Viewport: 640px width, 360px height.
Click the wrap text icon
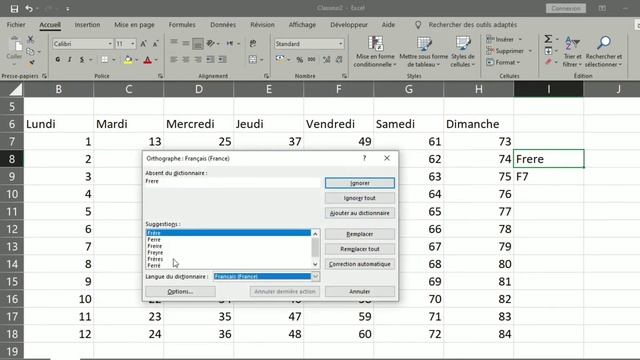click(253, 43)
